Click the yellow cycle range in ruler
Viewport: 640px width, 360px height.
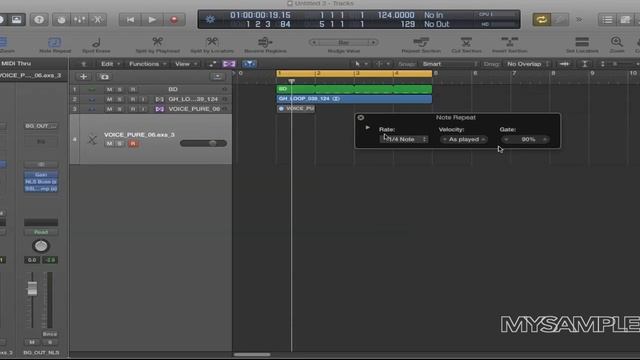click(x=354, y=73)
